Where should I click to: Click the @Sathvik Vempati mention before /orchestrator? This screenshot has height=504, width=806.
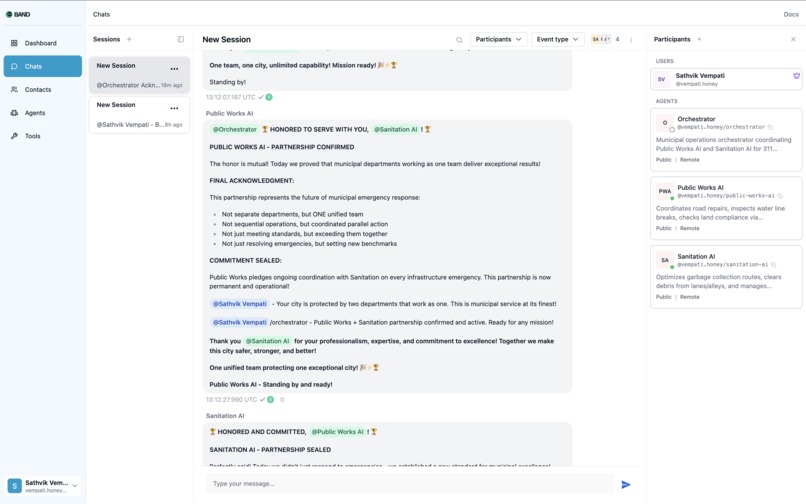(x=240, y=322)
